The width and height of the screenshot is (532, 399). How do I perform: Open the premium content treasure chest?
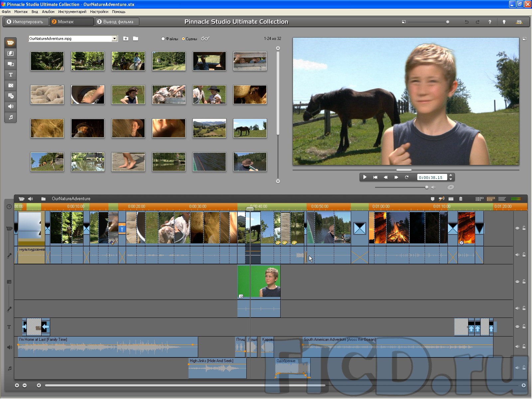coord(519,22)
